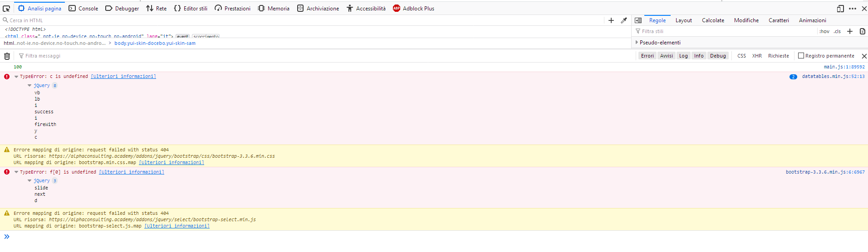Open the datatables.min.js:52:13 source link
The height and width of the screenshot is (252, 868).
(833, 77)
